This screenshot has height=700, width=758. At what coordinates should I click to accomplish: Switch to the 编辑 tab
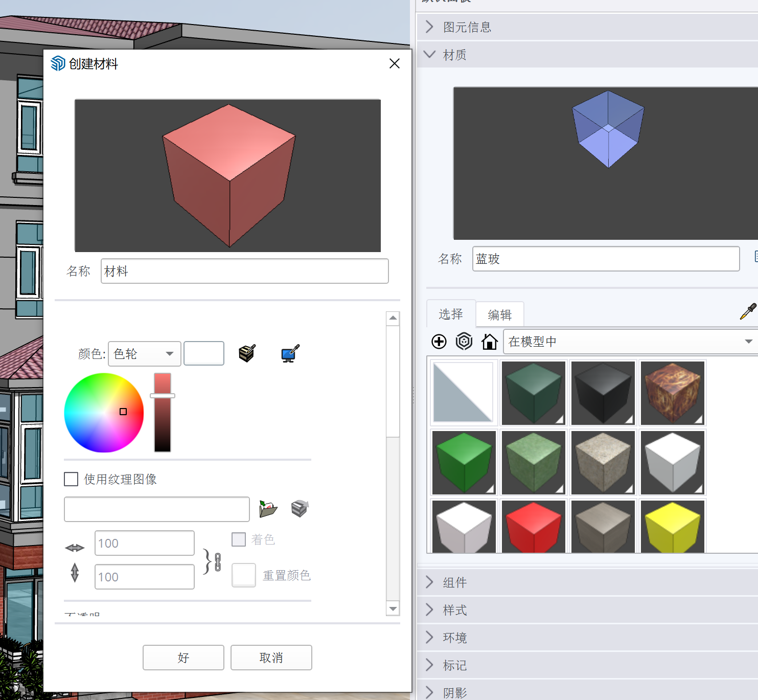pos(499,314)
